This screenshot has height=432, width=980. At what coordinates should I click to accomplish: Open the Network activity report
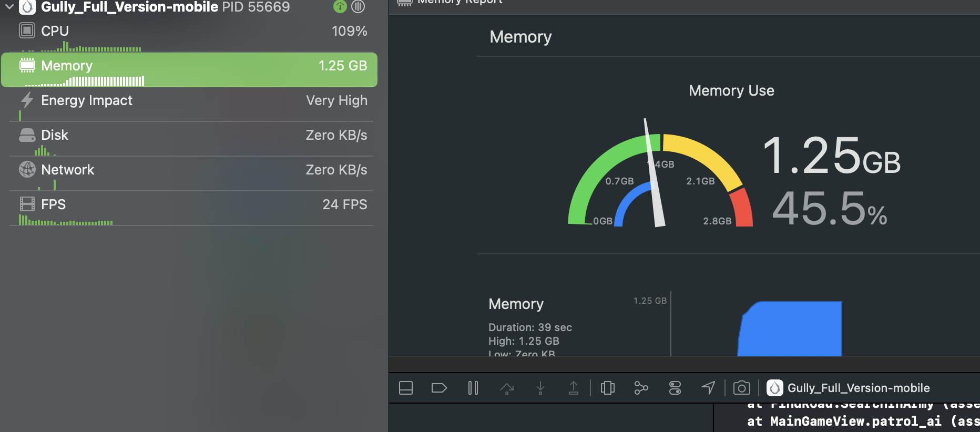tap(189, 170)
